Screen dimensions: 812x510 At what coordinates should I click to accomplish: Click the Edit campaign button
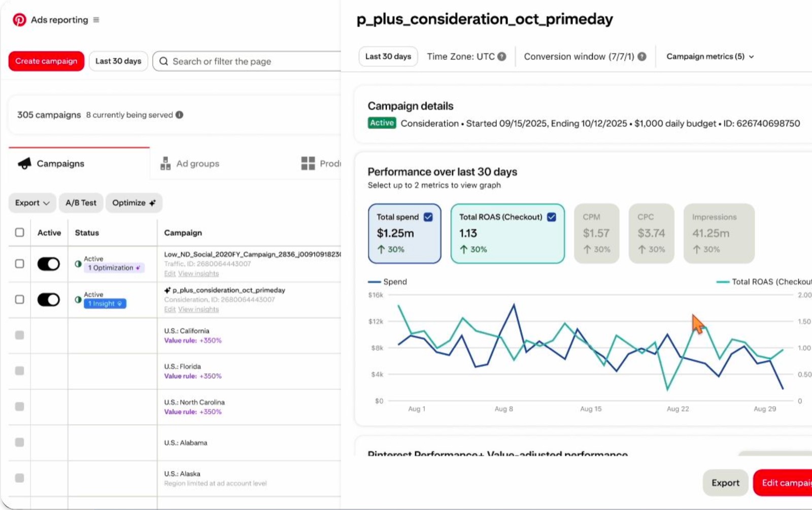pos(783,483)
